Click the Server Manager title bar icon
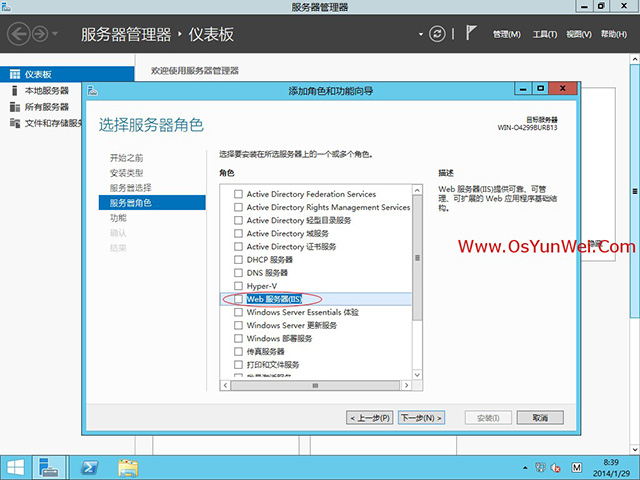 point(6,7)
